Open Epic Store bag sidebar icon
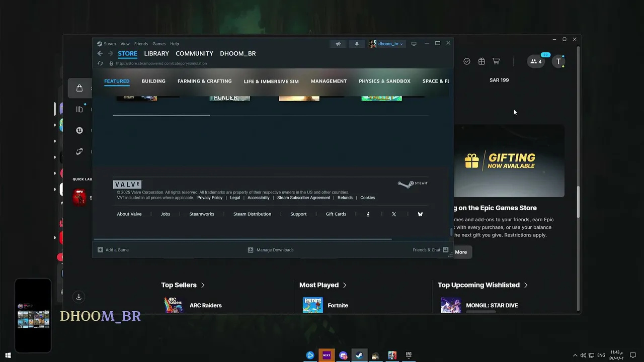The image size is (644, 362). [x=79, y=88]
